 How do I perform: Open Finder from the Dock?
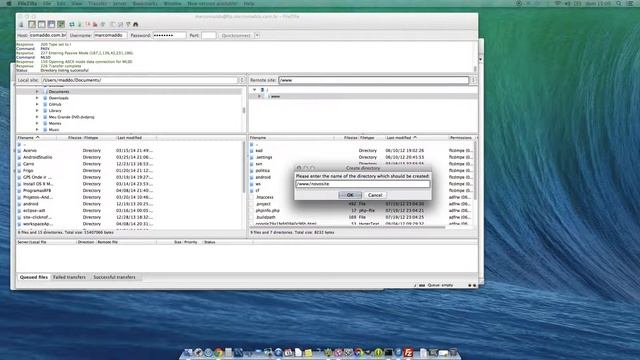[188, 352]
